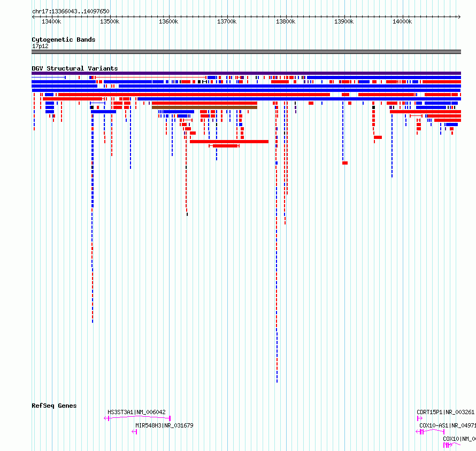476x451 pixels.
Task: Click the HS3ST3A1|NM_006042 gene label
Action: coord(136,412)
